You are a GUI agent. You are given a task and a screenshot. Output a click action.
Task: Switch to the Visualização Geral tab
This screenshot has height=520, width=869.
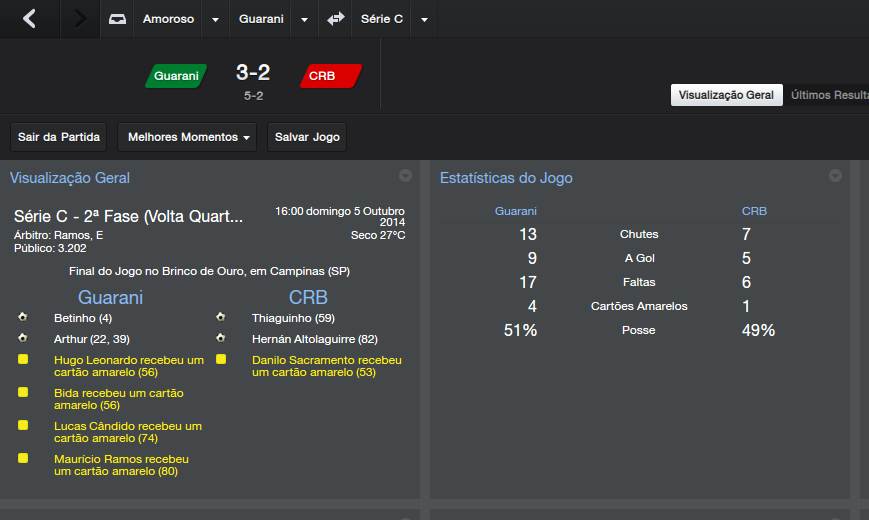point(726,95)
